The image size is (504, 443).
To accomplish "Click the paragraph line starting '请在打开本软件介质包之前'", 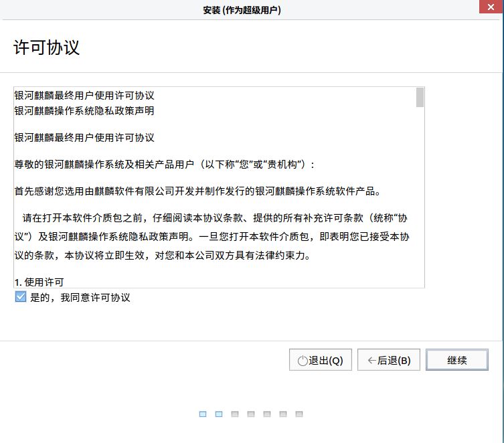I will 215,218.
